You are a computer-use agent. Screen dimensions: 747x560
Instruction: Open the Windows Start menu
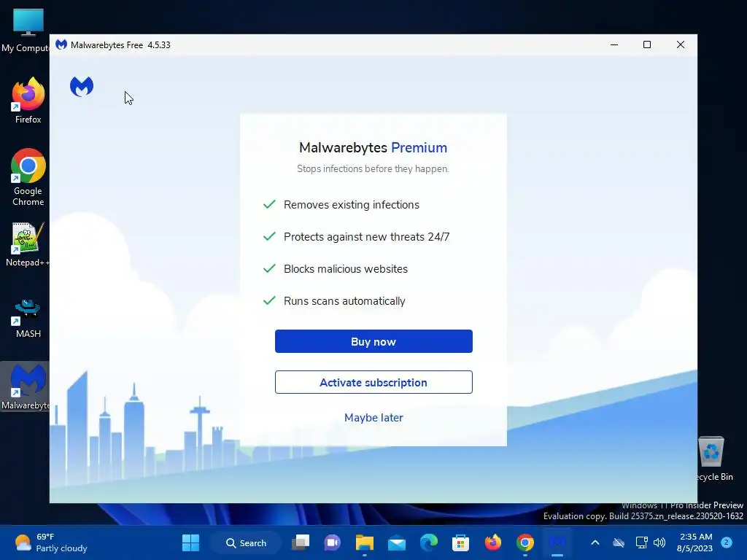(190, 542)
